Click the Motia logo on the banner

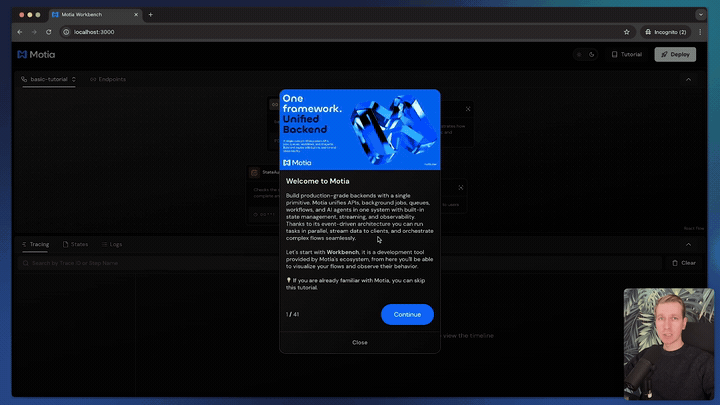point(297,160)
